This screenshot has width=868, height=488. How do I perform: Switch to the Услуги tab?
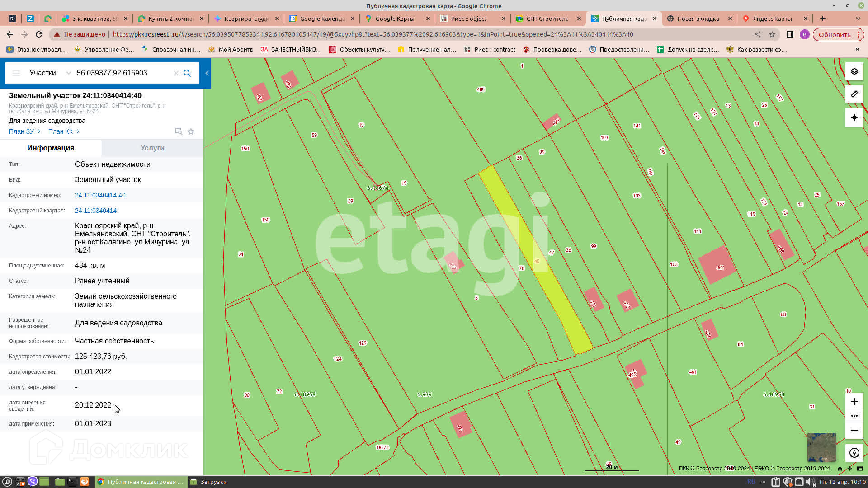152,148
